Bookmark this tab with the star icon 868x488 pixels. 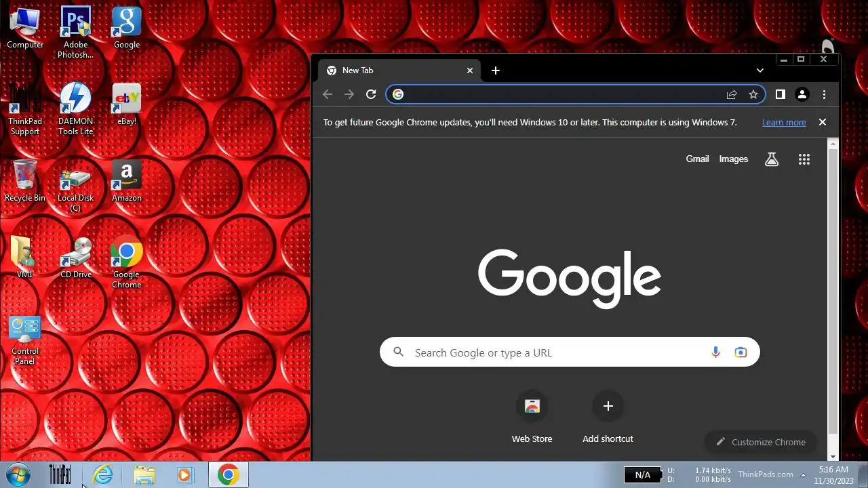[x=753, y=95]
